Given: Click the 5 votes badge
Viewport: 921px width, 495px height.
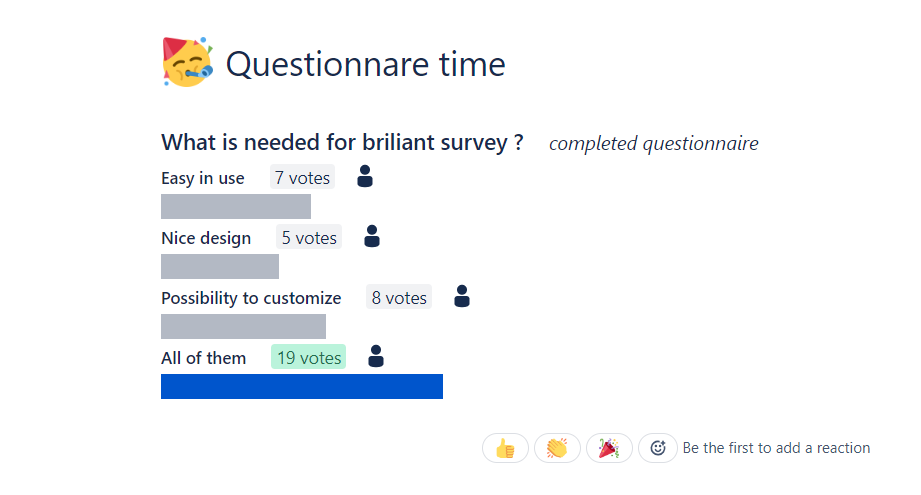Looking at the screenshot, I should click(x=309, y=237).
